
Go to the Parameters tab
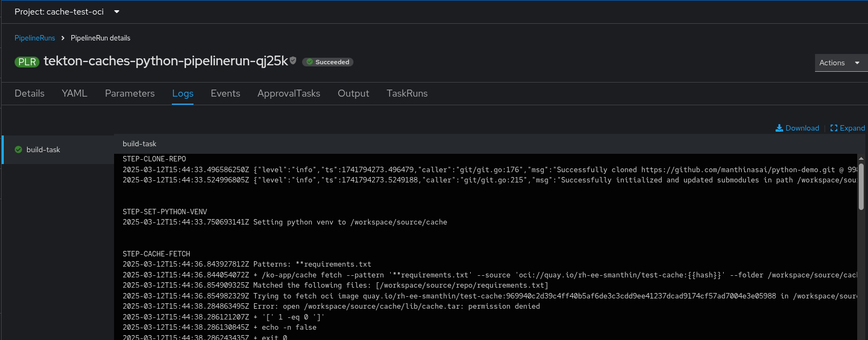tap(130, 93)
